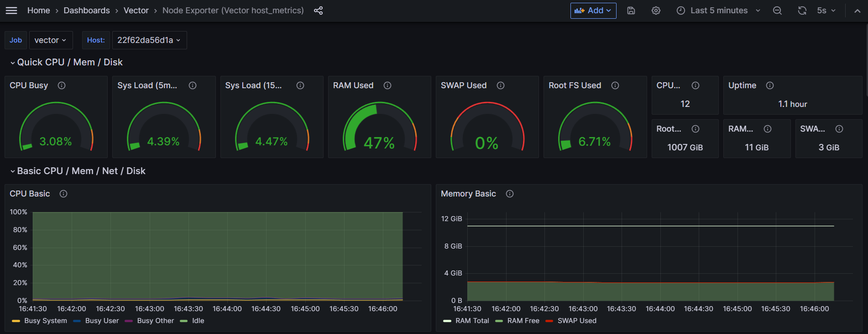Click info icon on CPU Busy panel
868x334 pixels.
[x=62, y=85]
